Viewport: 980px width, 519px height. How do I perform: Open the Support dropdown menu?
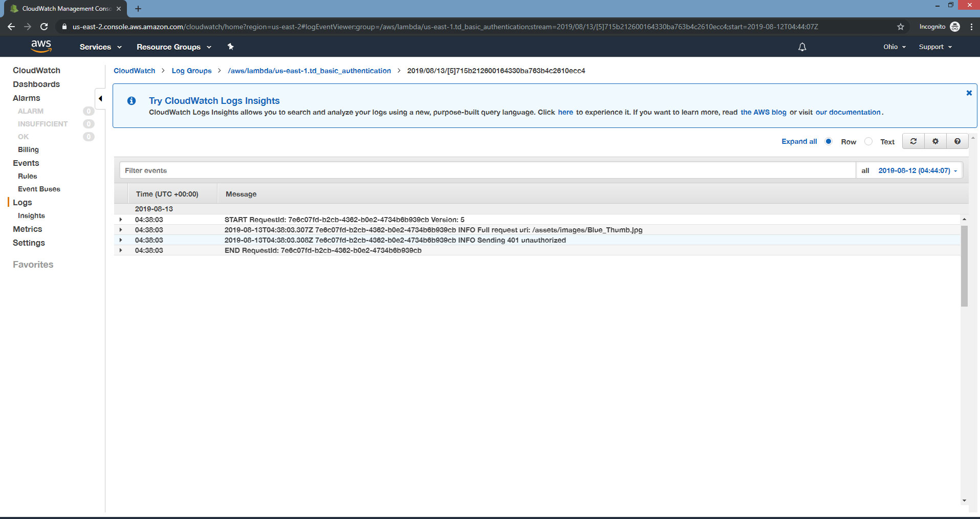[x=935, y=47]
